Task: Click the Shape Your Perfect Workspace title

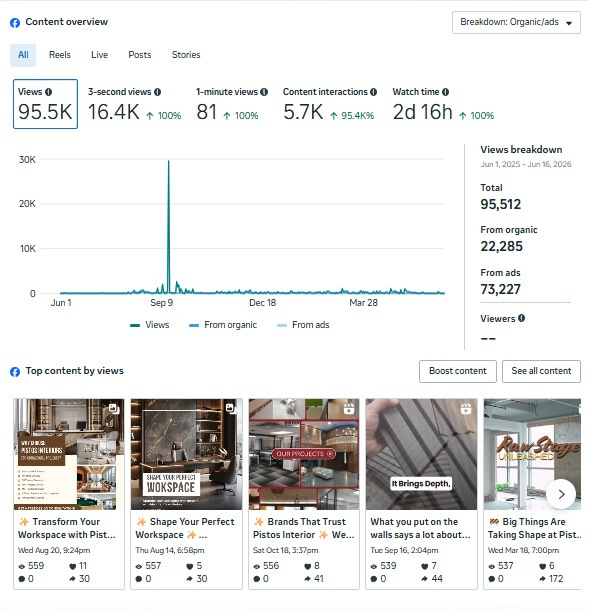Action: click(x=185, y=528)
